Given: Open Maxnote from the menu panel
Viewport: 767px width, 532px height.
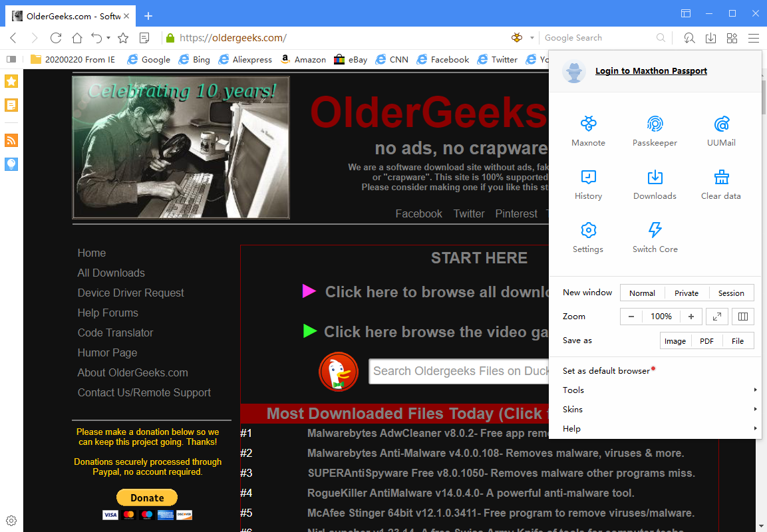Looking at the screenshot, I should [x=588, y=131].
